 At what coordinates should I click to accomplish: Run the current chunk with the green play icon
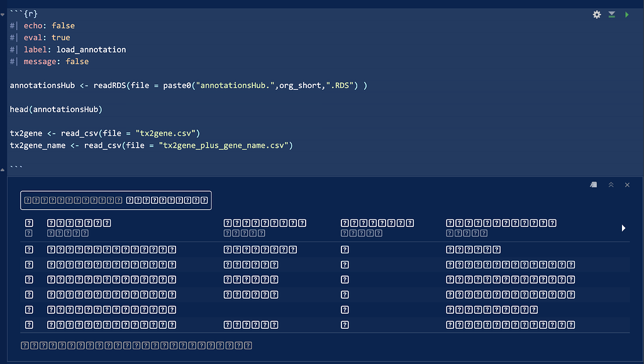(x=626, y=14)
